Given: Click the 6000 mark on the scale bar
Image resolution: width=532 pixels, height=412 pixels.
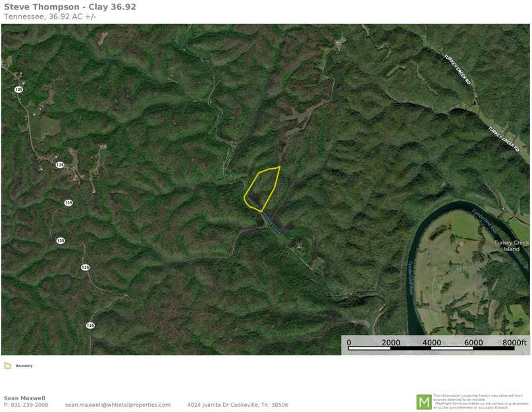Looking at the screenshot, I should (x=473, y=342).
